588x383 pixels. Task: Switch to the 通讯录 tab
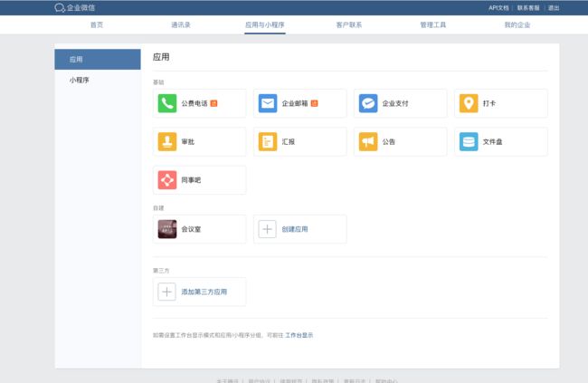181,24
